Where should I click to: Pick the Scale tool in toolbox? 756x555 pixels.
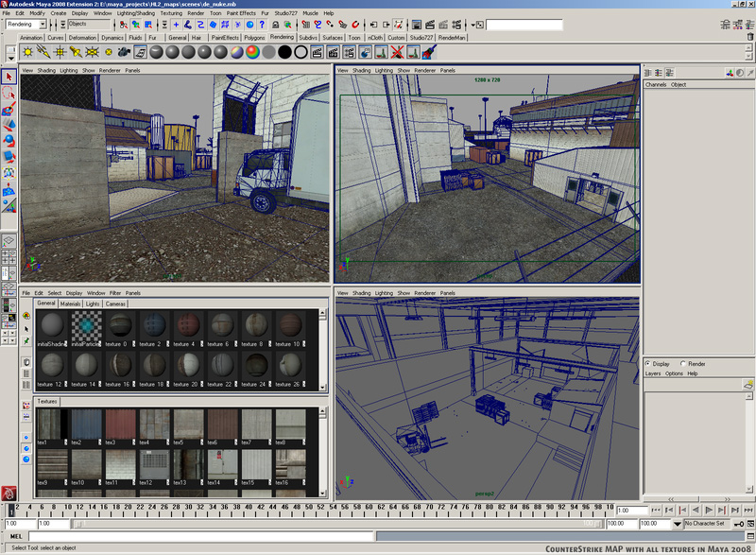coord(9,156)
